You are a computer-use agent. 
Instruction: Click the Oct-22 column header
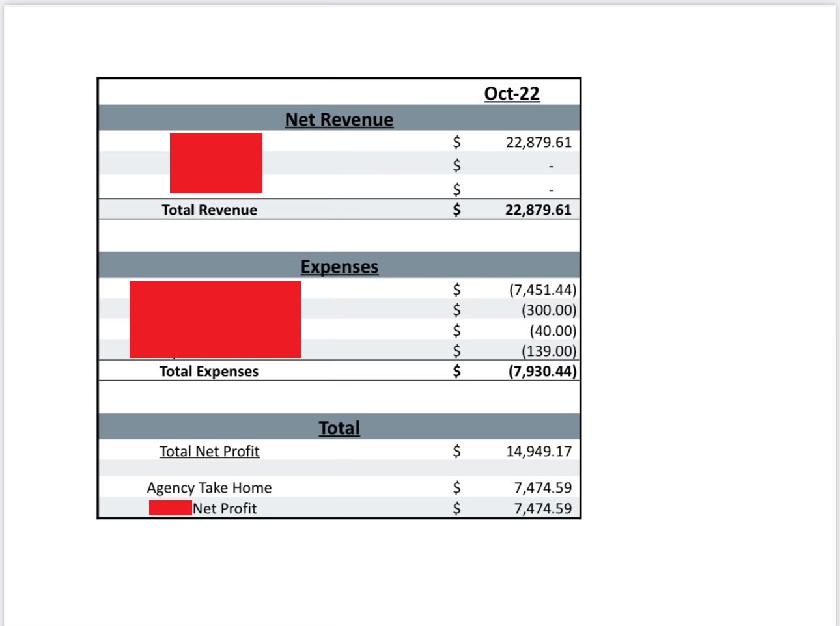[x=512, y=94]
